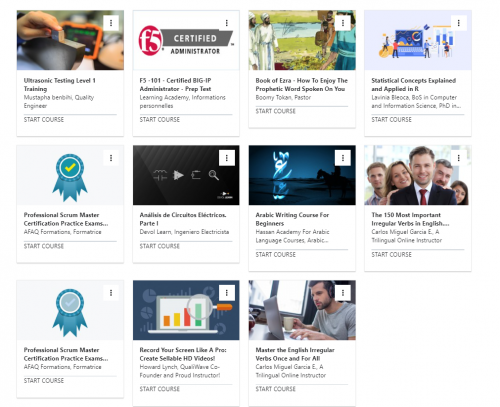Open the 'Análisis de Circuitos Eléctricos. Parte I' title
This screenshot has height=407, width=500.
[x=183, y=219]
